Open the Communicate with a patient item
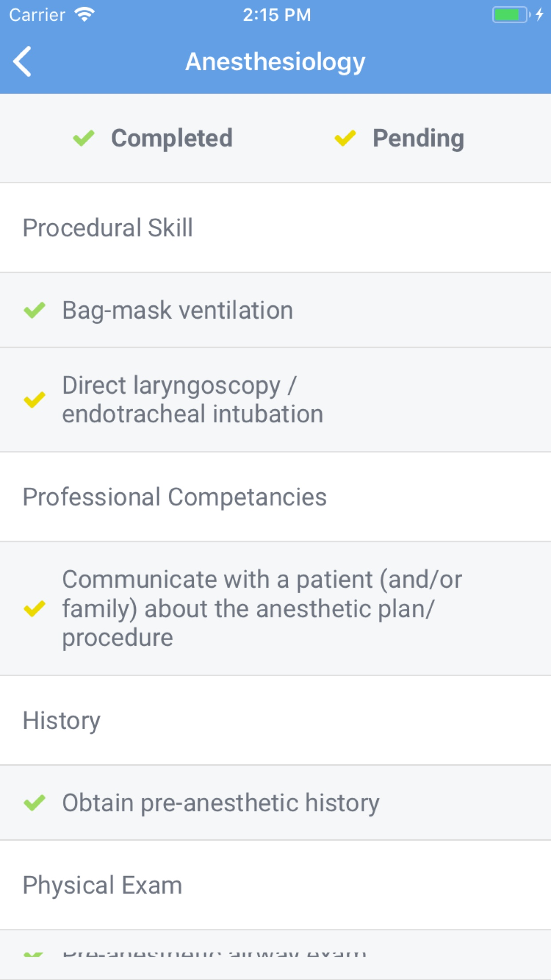 pyautogui.click(x=262, y=608)
